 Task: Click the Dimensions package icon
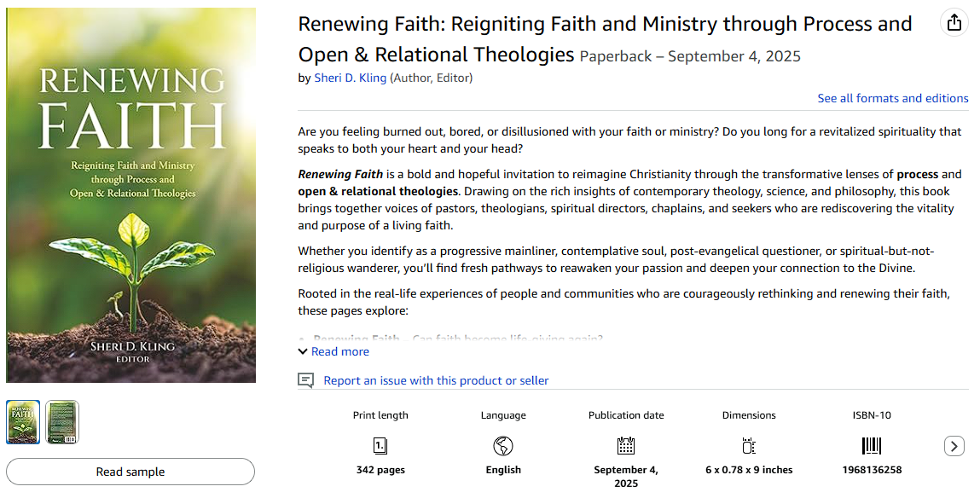click(x=748, y=445)
